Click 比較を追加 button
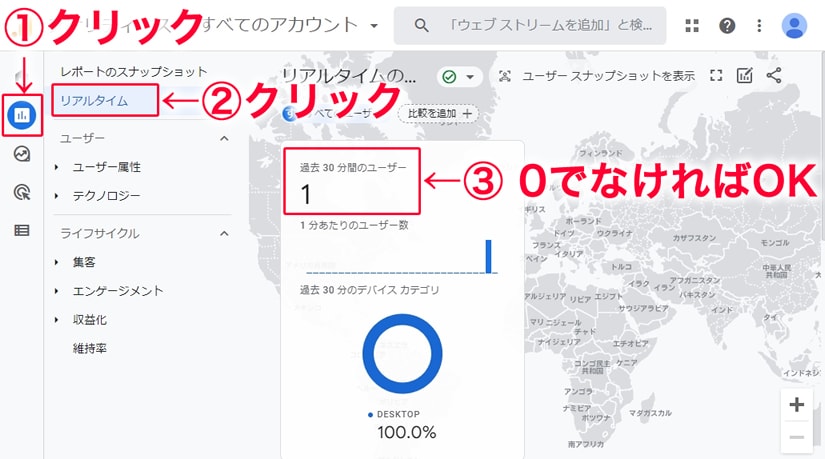This screenshot has width=825, height=459. pos(439,114)
